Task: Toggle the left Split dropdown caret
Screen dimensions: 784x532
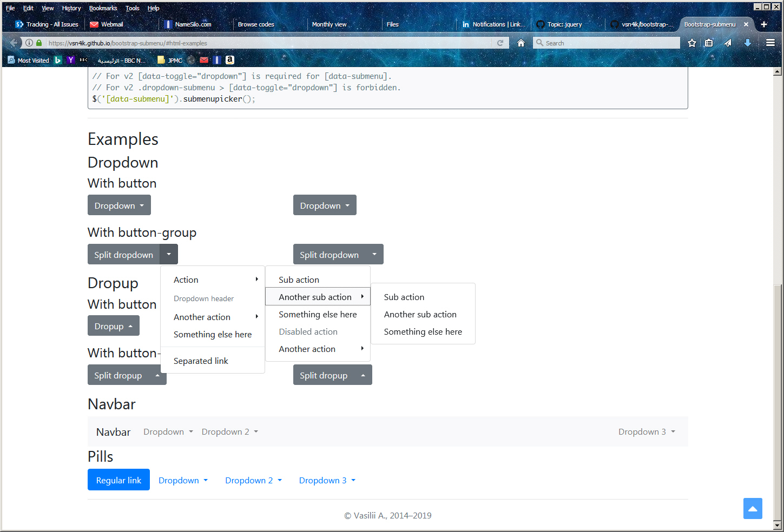Action: pyautogui.click(x=169, y=255)
